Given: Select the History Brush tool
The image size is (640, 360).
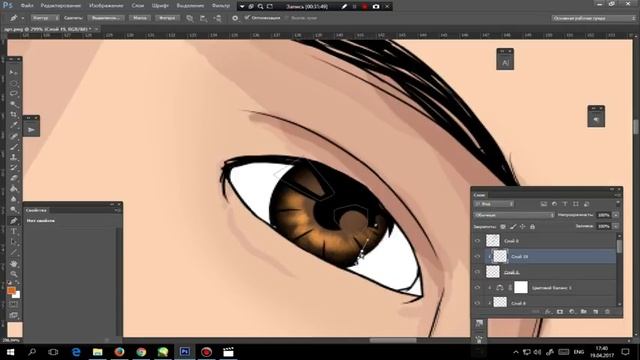Looking at the screenshot, I should [13, 168].
